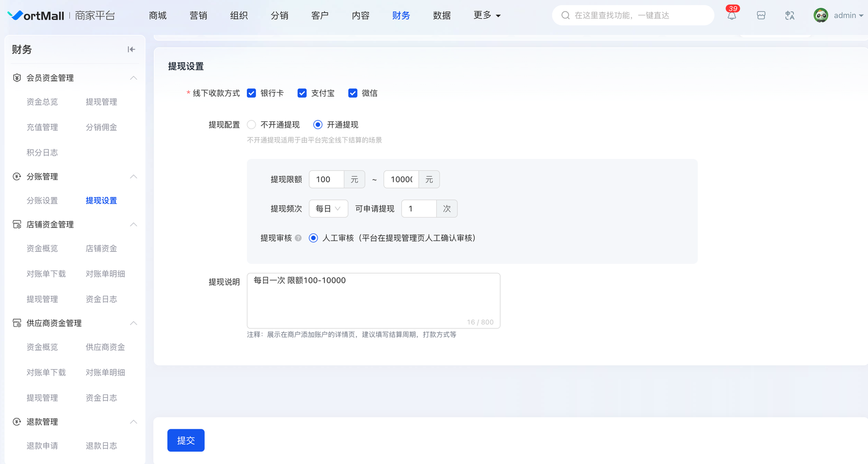Open the 每日 withdrawal frequency dropdown
The image size is (868, 464).
pyautogui.click(x=328, y=209)
